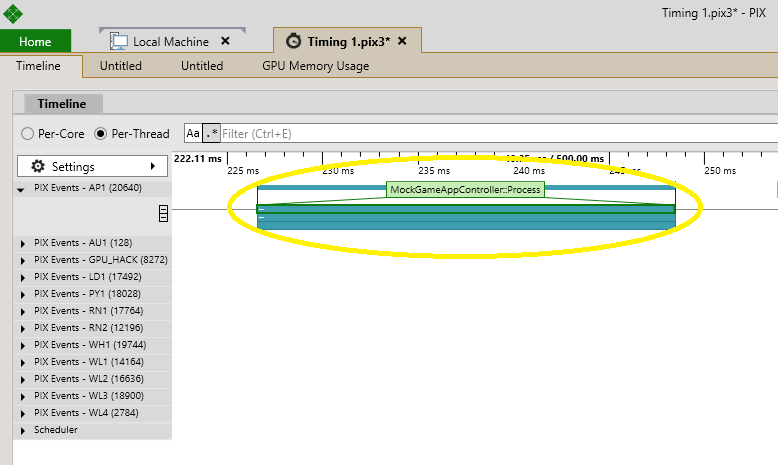
Task: Select the Per-Core radio button
Action: [27, 133]
